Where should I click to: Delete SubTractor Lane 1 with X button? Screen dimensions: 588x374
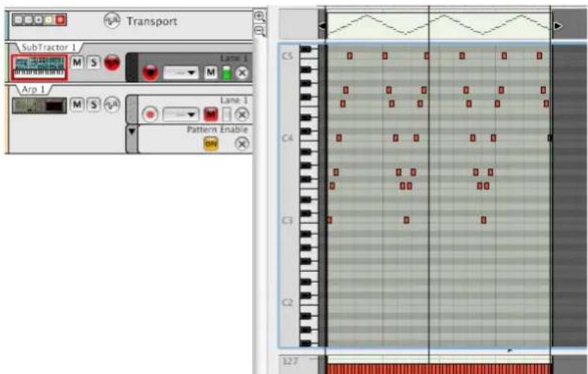click(x=242, y=72)
